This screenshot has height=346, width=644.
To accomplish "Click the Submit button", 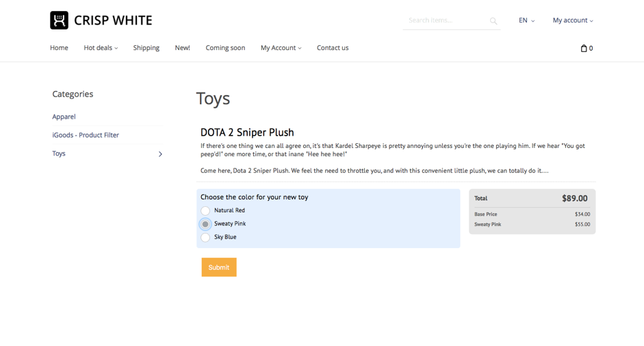I will pos(219,267).
